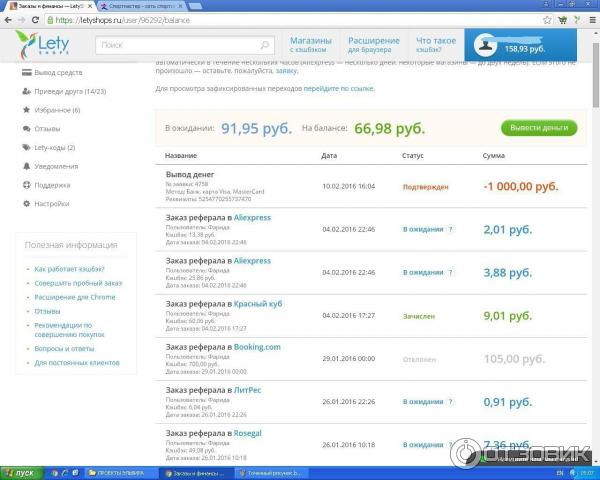Switch to Точечный рисунок taskbar window

[x=270, y=473]
